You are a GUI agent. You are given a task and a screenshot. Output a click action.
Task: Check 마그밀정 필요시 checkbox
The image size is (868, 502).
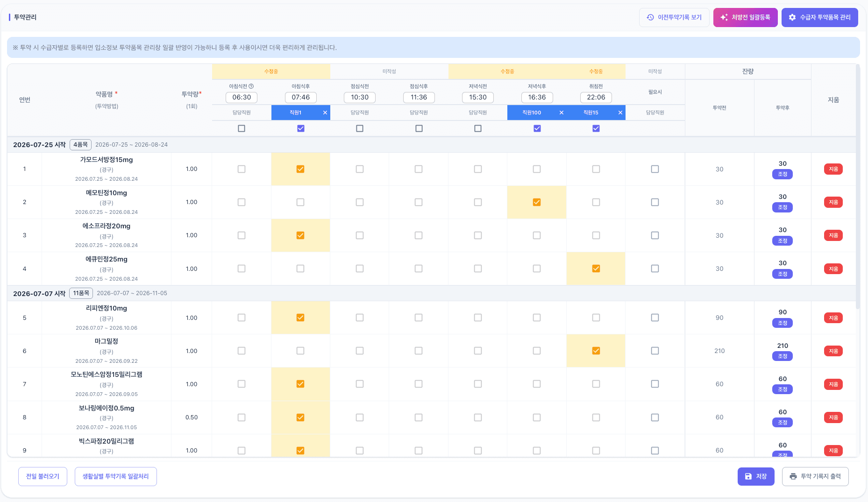click(655, 351)
